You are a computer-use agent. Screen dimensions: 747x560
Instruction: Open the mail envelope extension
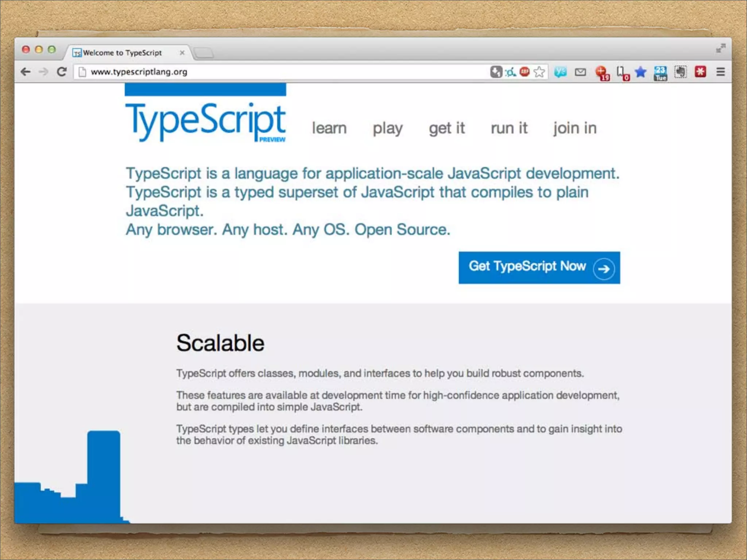580,72
